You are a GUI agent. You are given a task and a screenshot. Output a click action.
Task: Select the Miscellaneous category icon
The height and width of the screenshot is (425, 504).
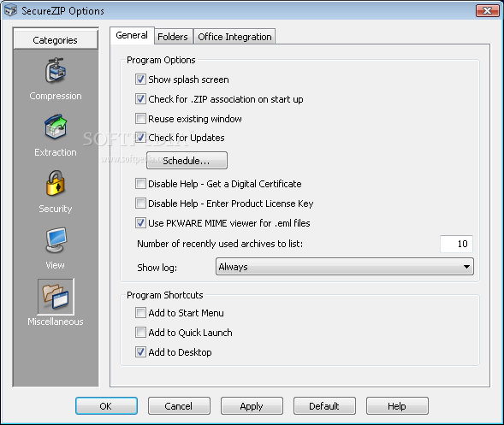(x=56, y=297)
